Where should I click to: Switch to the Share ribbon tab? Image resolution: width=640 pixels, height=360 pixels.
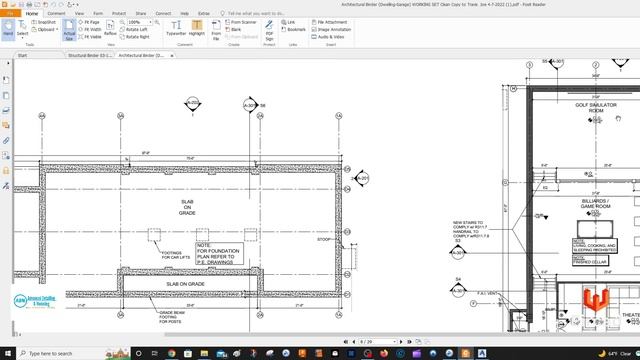pyautogui.click(x=141, y=13)
